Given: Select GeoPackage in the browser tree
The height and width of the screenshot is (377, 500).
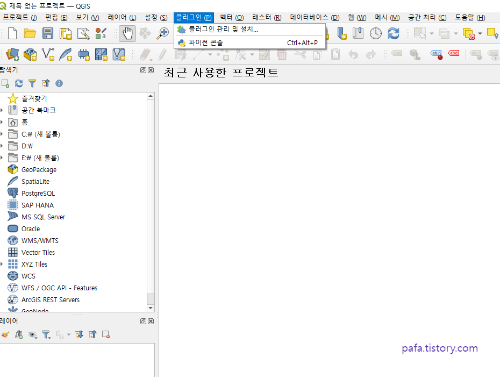Looking at the screenshot, I should [x=39, y=170].
